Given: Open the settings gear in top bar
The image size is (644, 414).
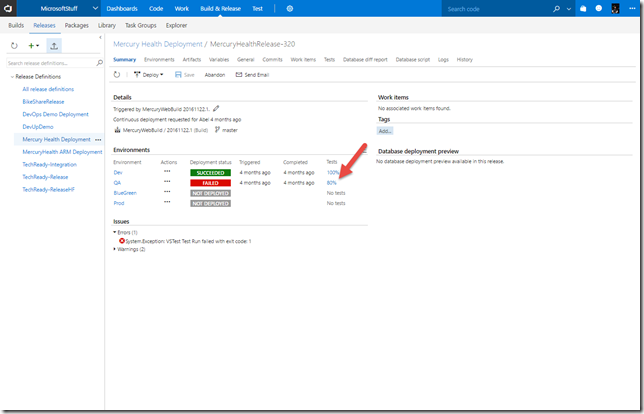Looking at the screenshot, I should 289,8.
